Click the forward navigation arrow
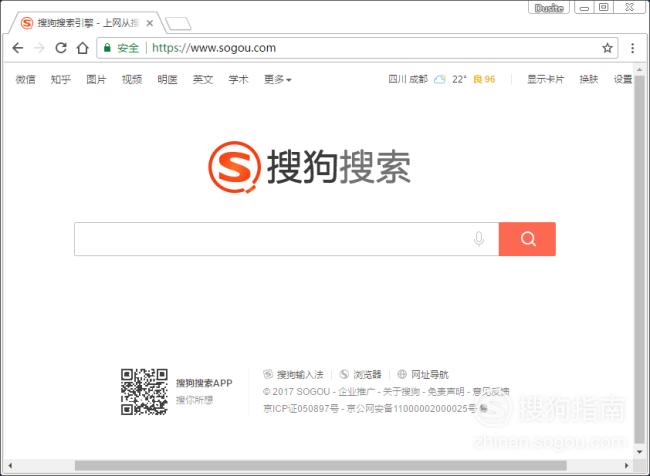The image size is (650, 476). 39,48
